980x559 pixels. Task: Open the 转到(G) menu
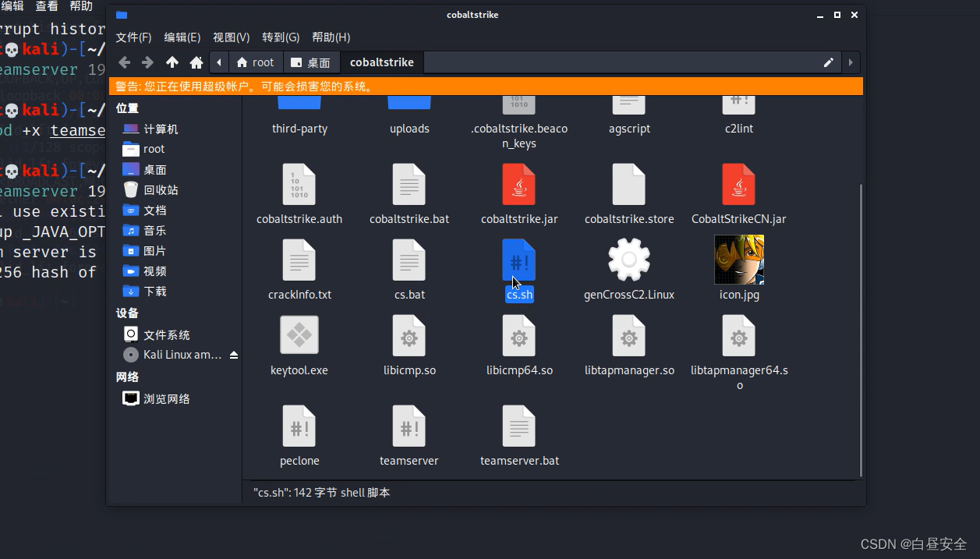(x=281, y=37)
